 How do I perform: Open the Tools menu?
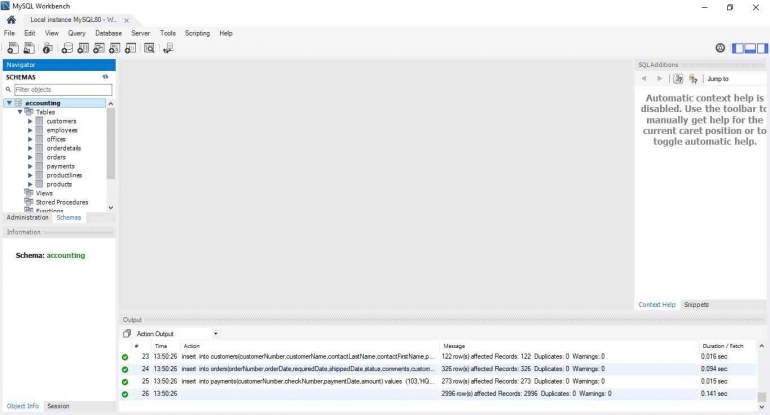[x=167, y=33]
